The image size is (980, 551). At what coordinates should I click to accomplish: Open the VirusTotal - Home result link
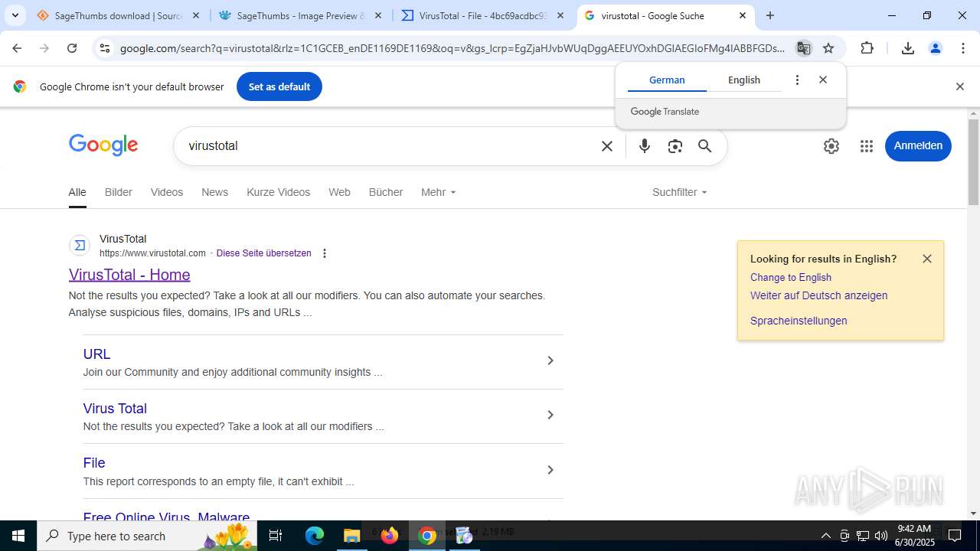(x=129, y=275)
